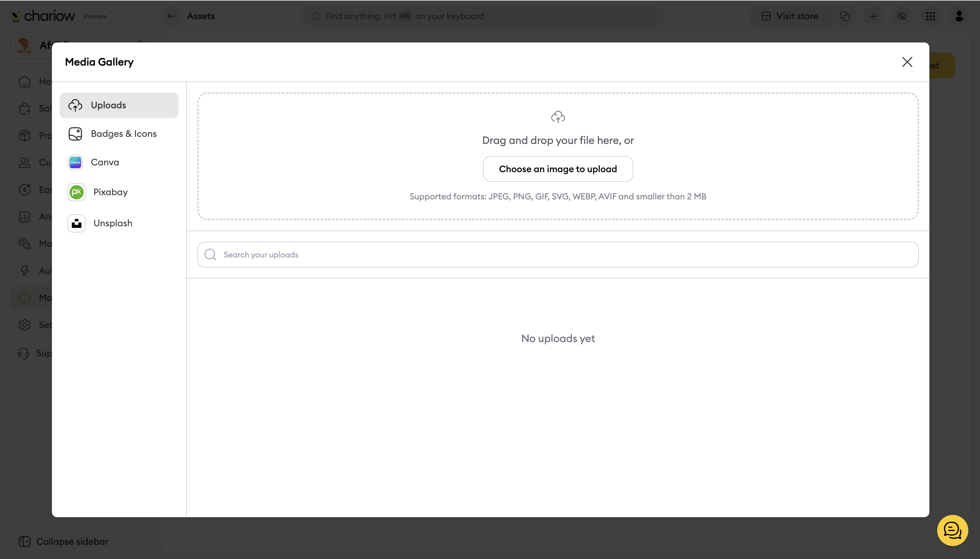
Task: Click the copy store link icon
Action: (x=845, y=16)
